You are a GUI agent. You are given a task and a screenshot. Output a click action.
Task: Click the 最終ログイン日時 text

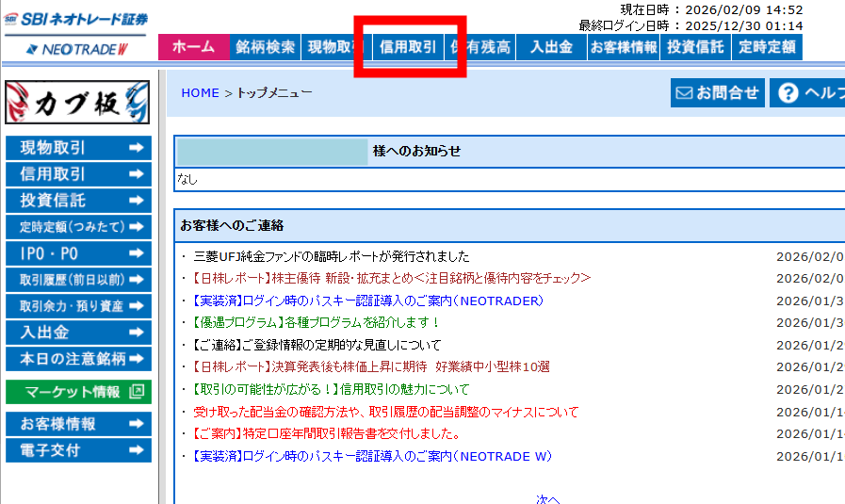pos(691,25)
